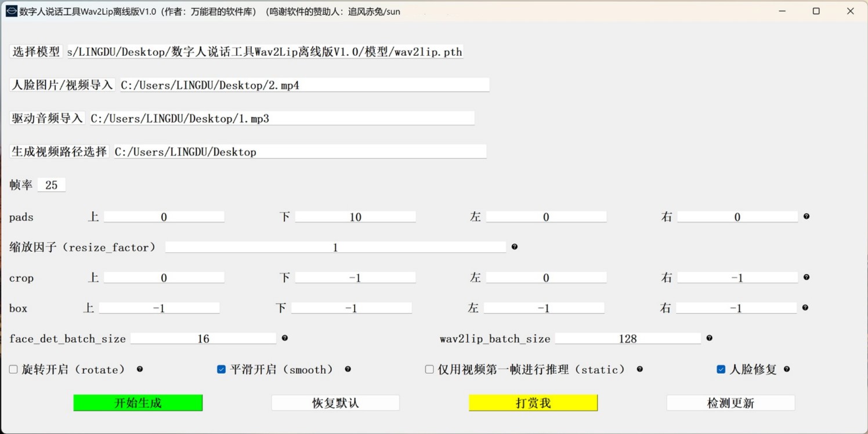
Task: Click box 右 input field
Action: tap(736, 308)
